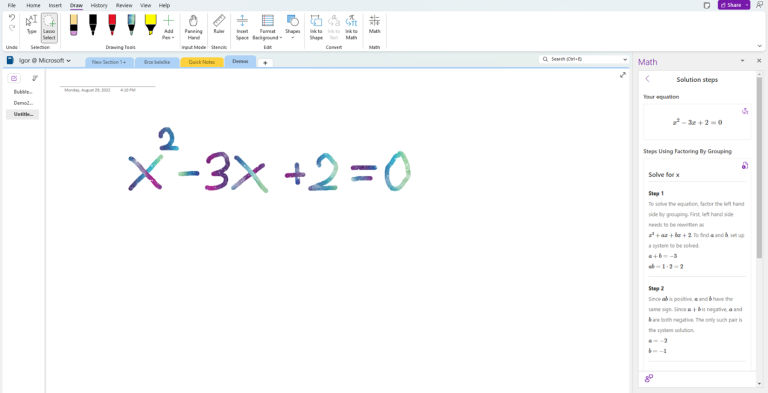Add a new section with plus tab
The image size is (768, 393).
[265, 63]
